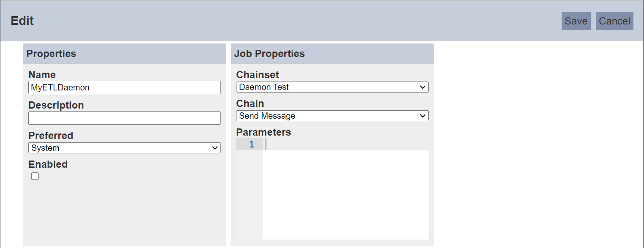This screenshot has height=248, width=644.
Task: Tick the Enabled checkbox
Action: pyautogui.click(x=35, y=176)
